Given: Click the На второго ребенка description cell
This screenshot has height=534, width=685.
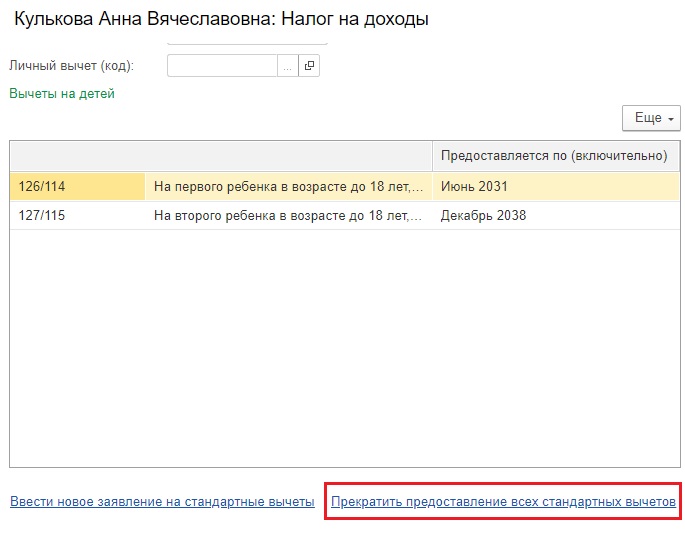Looking at the screenshot, I should (289, 215).
